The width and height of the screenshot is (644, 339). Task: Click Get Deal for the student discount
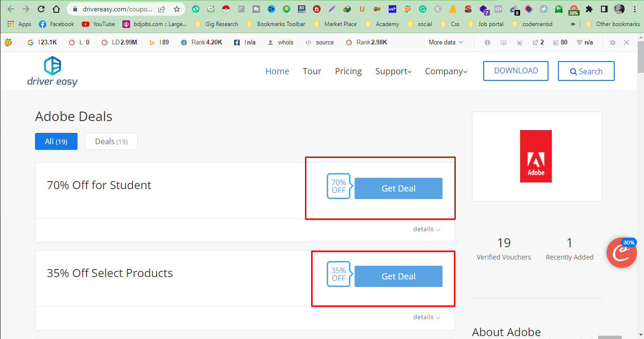398,188
